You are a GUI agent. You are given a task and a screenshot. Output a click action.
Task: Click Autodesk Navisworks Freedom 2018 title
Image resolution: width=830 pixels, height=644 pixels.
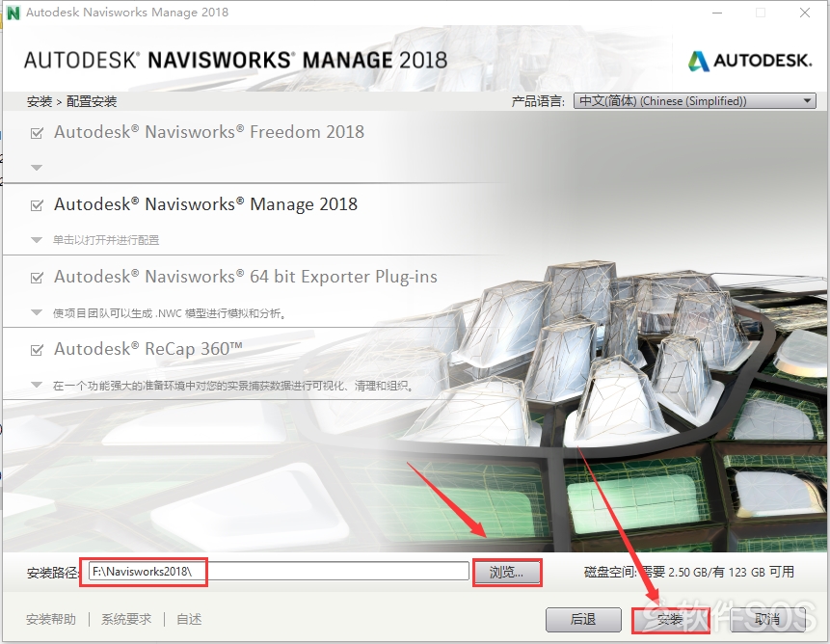click(x=209, y=132)
